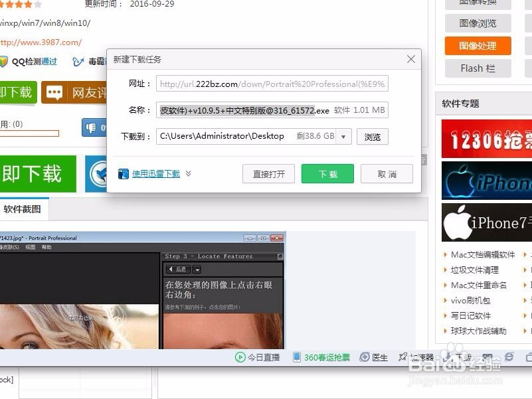The height and width of the screenshot is (399, 532).
Task: Click the 视图 menu in Portrait Professional screenshot
Action: point(30,247)
